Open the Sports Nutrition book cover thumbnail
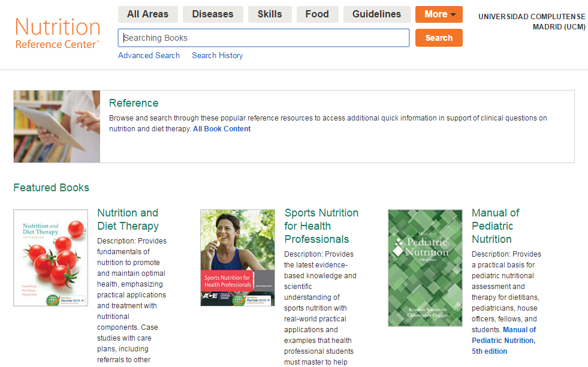The image size is (588, 367). pyautogui.click(x=238, y=258)
